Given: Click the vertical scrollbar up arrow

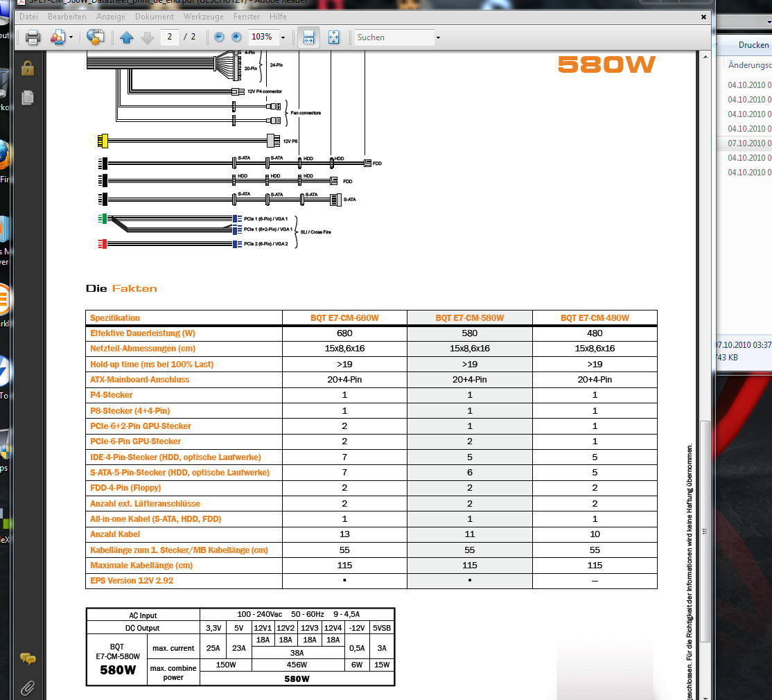Looking at the screenshot, I should pos(705,57).
